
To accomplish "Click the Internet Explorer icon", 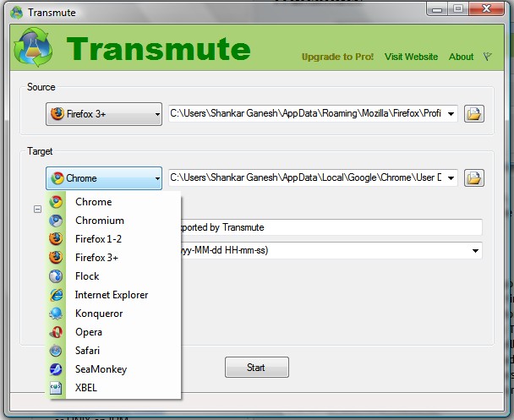I will [x=56, y=295].
